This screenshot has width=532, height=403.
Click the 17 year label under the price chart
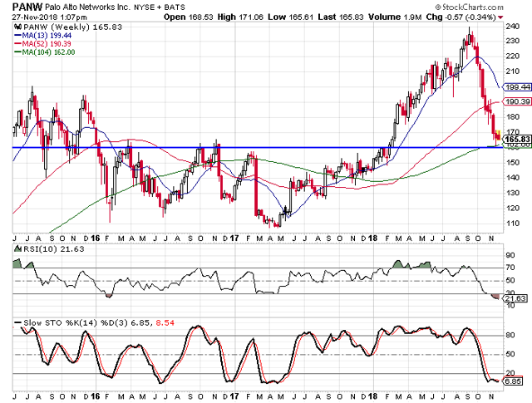point(234,238)
